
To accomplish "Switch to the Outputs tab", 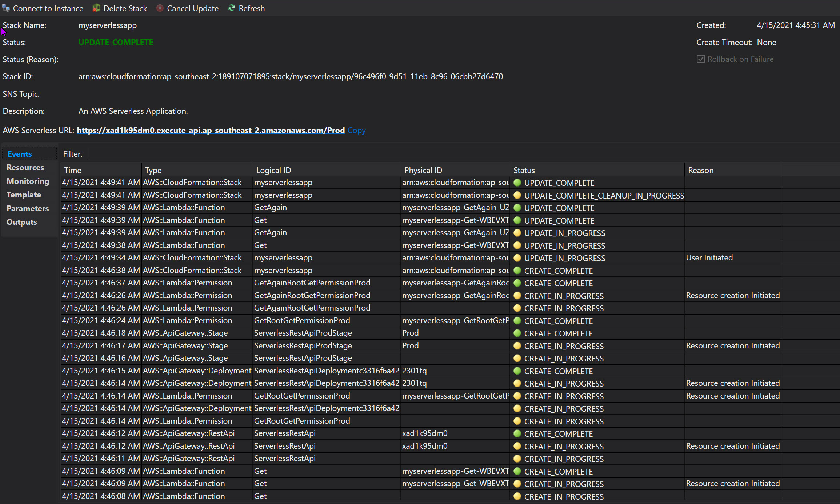I will (22, 222).
